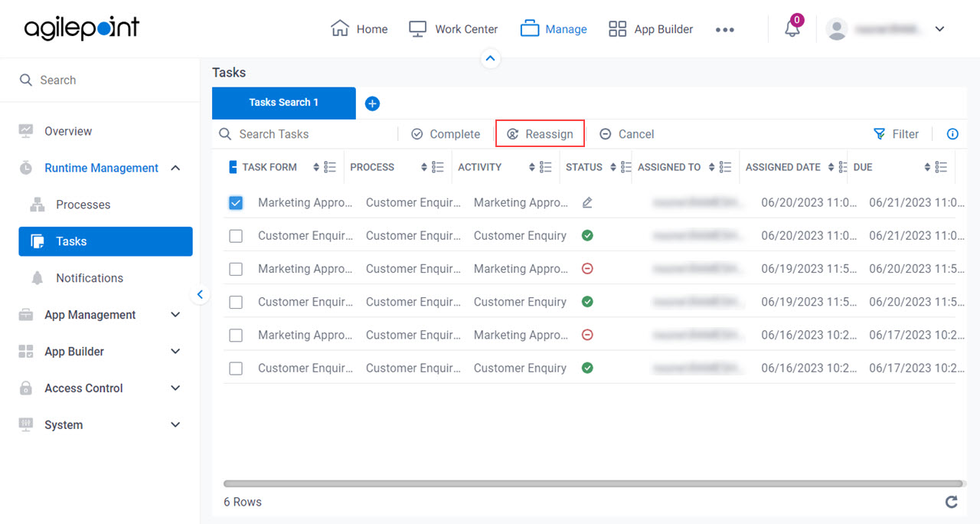
Task: Click green completed status icon, 06/20/2023 row
Action: click(587, 236)
